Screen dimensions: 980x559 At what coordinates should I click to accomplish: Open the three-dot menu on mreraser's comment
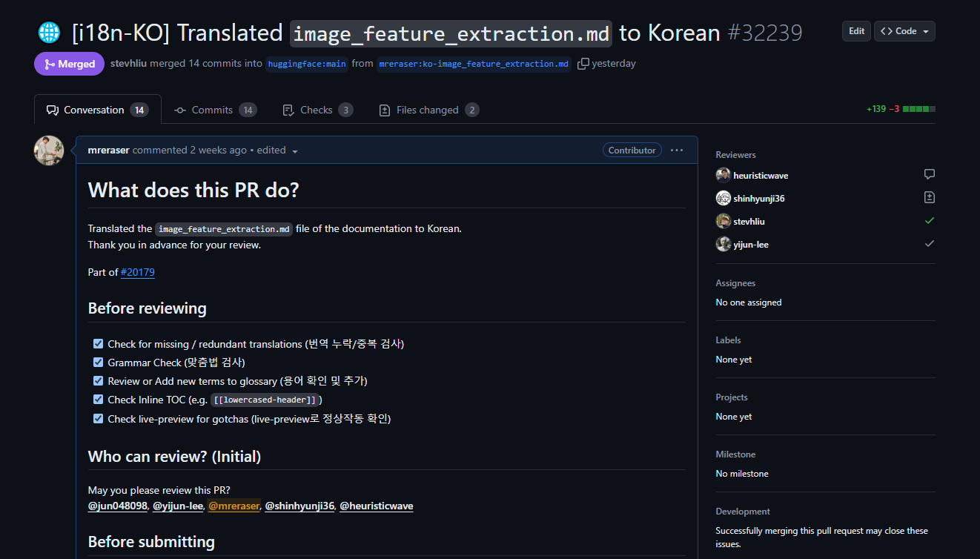[677, 150]
